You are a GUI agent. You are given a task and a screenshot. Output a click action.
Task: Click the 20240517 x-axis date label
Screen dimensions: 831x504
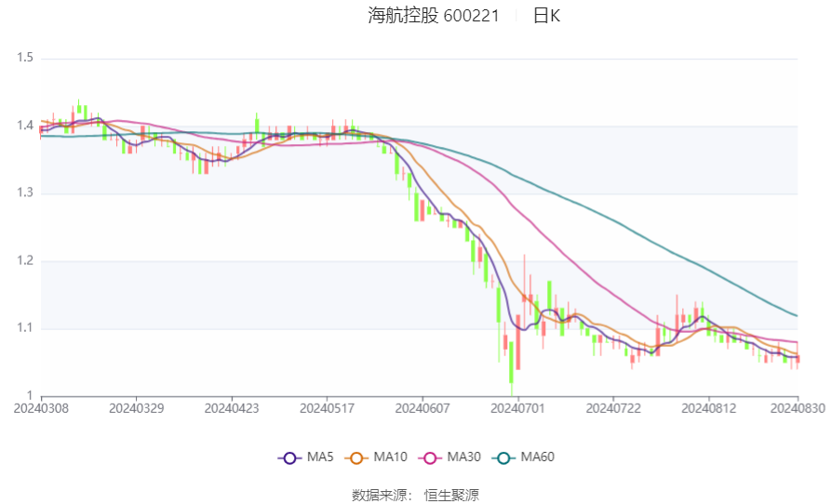pos(327,409)
